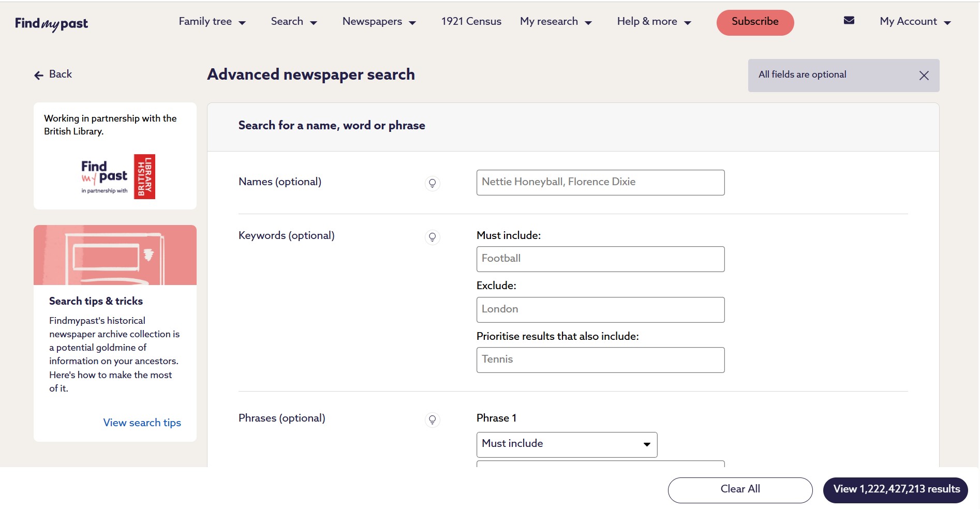Image resolution: width=980 pixels, height=509 pixels.
Task: Click the Findmypast logo
Action: [x=51, y=23]
